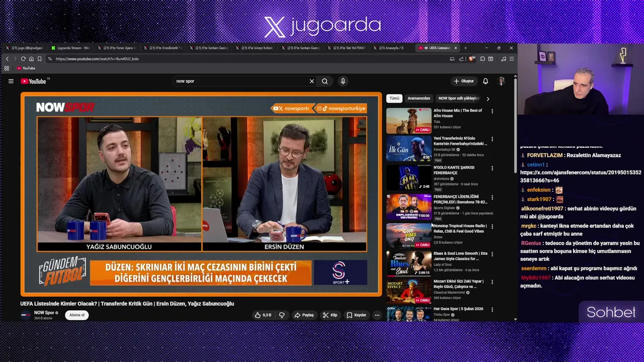Go forward with the browser forward arrow
This screenshot has height=362, width=644.
tap(15, 59)
